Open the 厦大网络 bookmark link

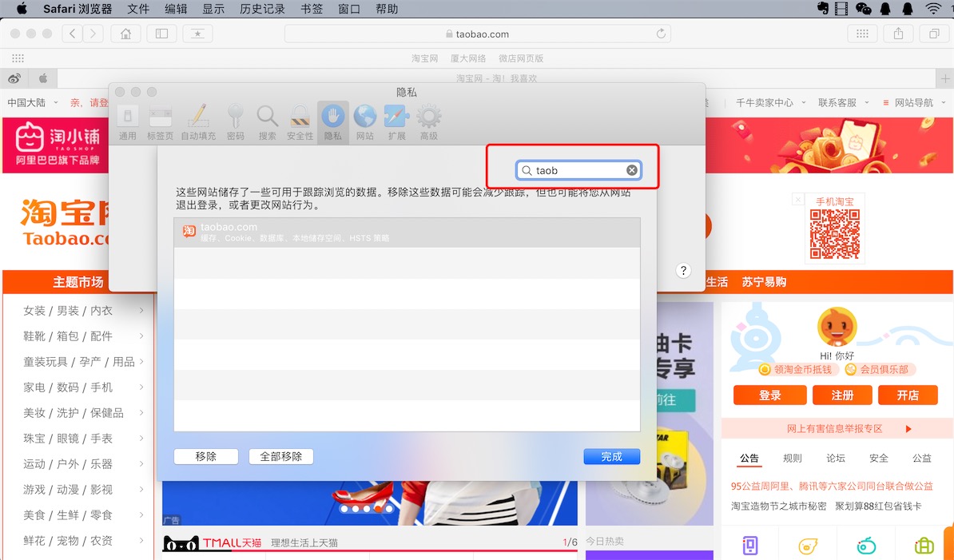(x=468, y=58)
